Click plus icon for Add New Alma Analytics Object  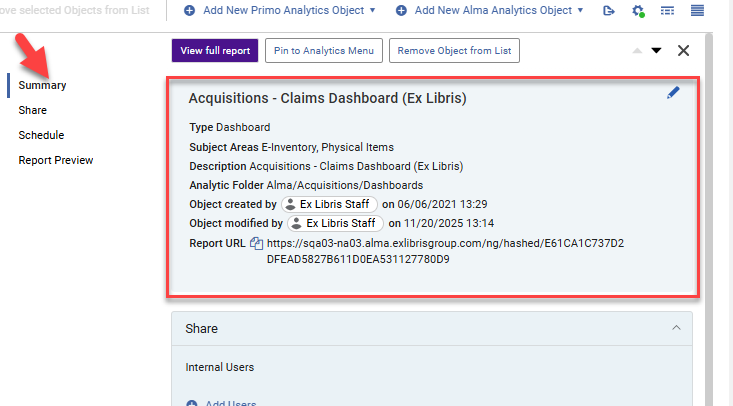pyautogui.click(x=401, y=10)
